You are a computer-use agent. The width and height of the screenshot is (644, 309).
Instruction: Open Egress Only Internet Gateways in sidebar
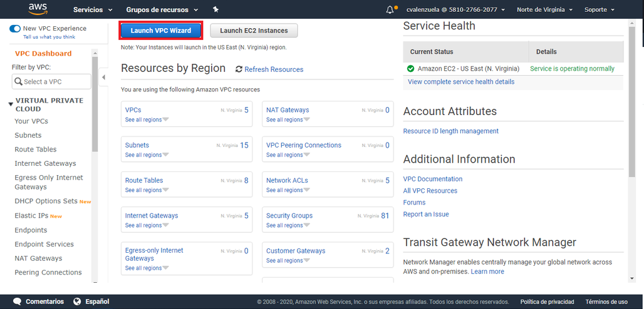[x=48, y=182]
